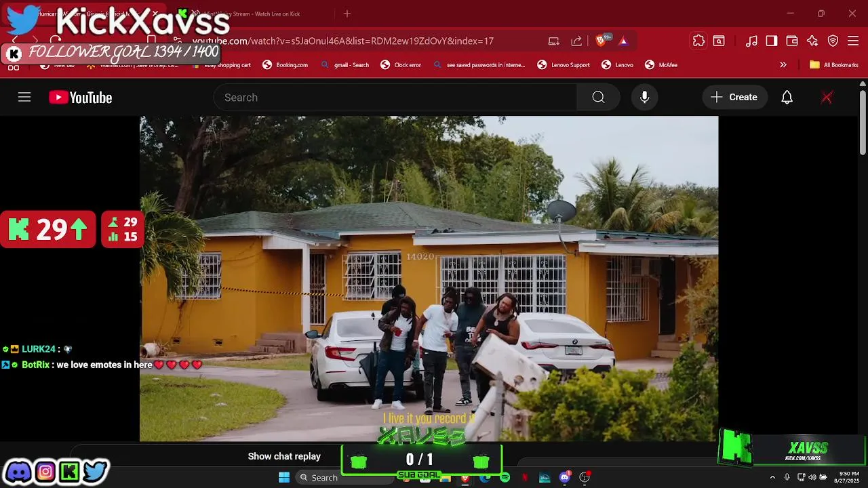The height and width of the screenshot is (488, 868).
Task: Go to the YouTube home logo
Action: [80, 98]
